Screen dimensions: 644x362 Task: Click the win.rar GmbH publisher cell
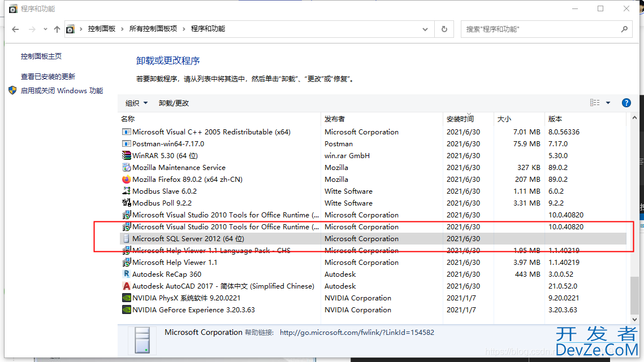click(347, 155)
